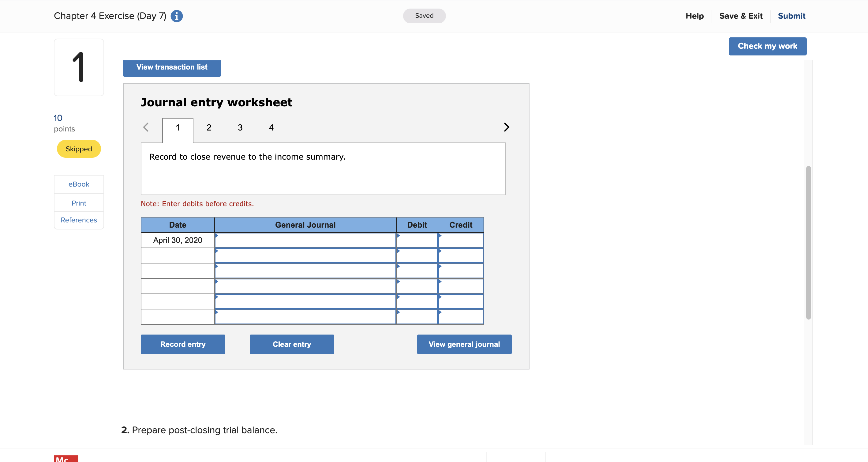
Task: Click first row Debit amount field
Action: [x=417, y=240]
